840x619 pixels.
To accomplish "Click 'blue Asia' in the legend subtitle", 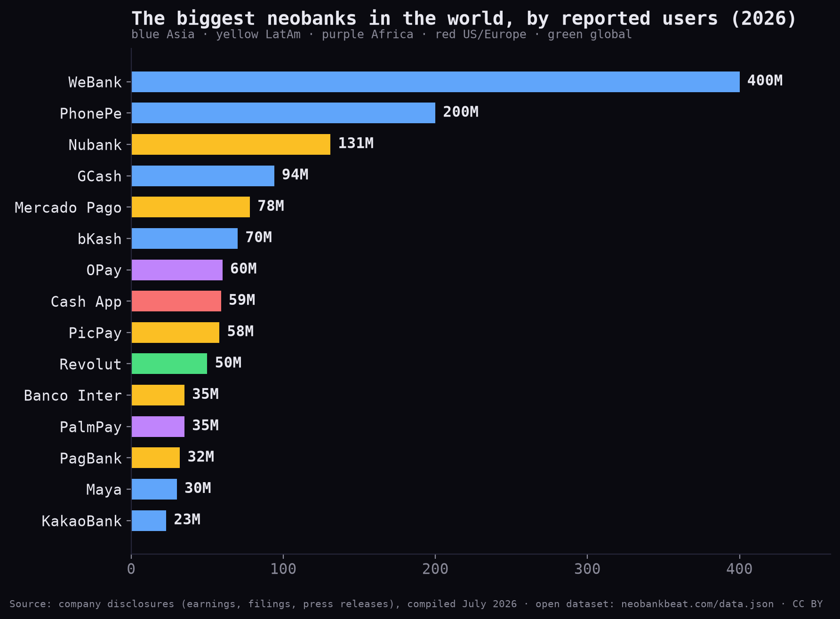I will pos(163,34).
